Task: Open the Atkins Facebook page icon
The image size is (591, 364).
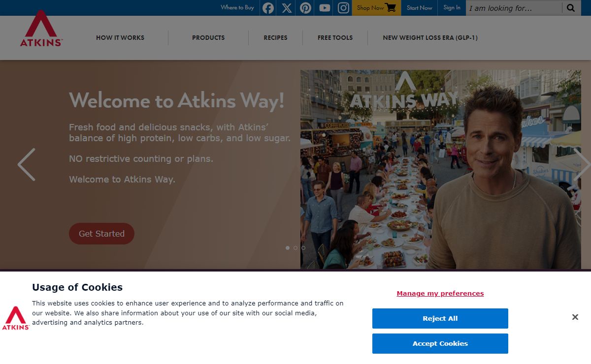Action: [268, 8]
